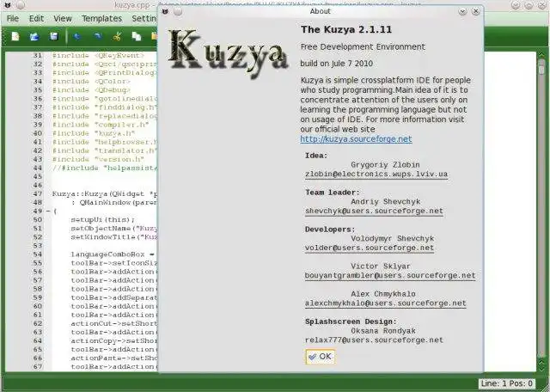Open the View menu
The image size is (550, 392).
(x=63, y=18)
